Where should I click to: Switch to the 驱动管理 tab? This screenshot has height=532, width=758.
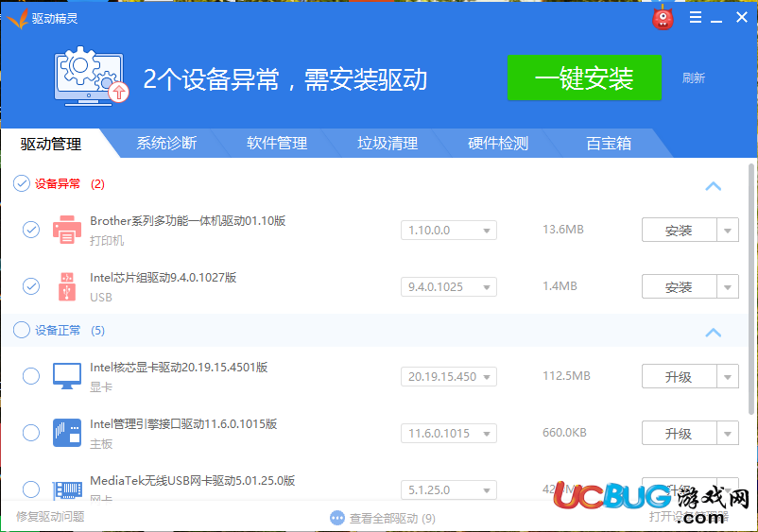[x=51, y=144]
